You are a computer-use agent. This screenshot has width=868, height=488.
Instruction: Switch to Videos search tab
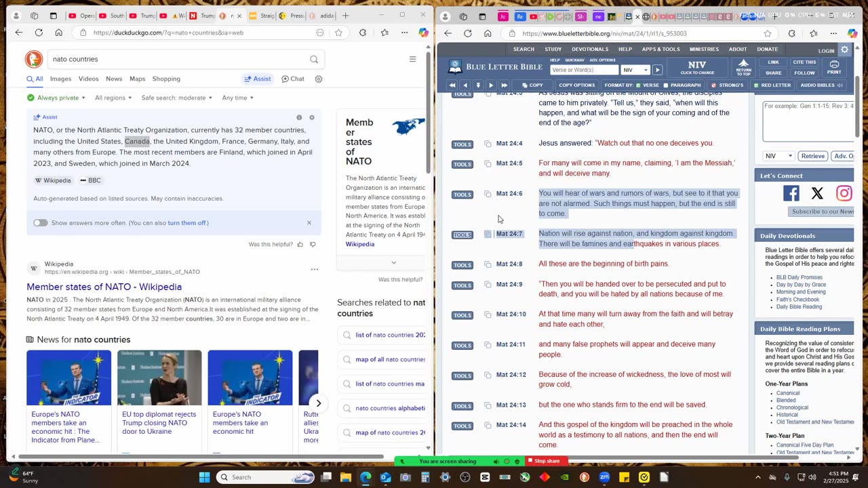pyautogui.click(x=88, y=79)
